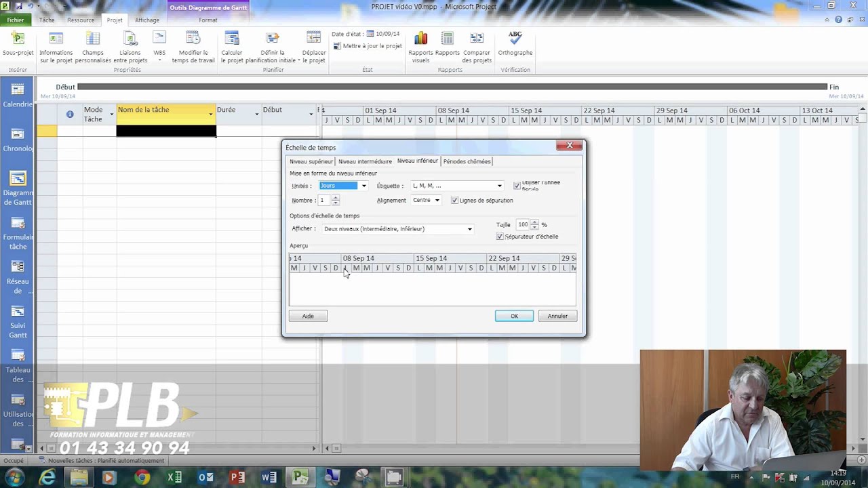Open Calendrier view in the sidebar
This screenshot has width=868, height=488.
point(18,96)
